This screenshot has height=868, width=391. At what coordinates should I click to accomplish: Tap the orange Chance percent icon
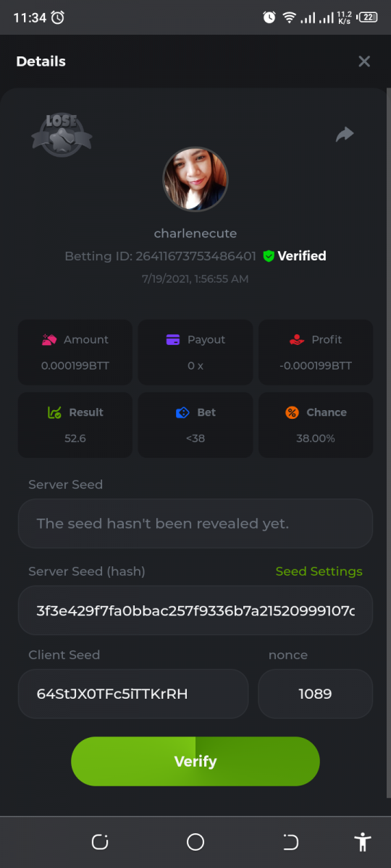click(292, 412)
